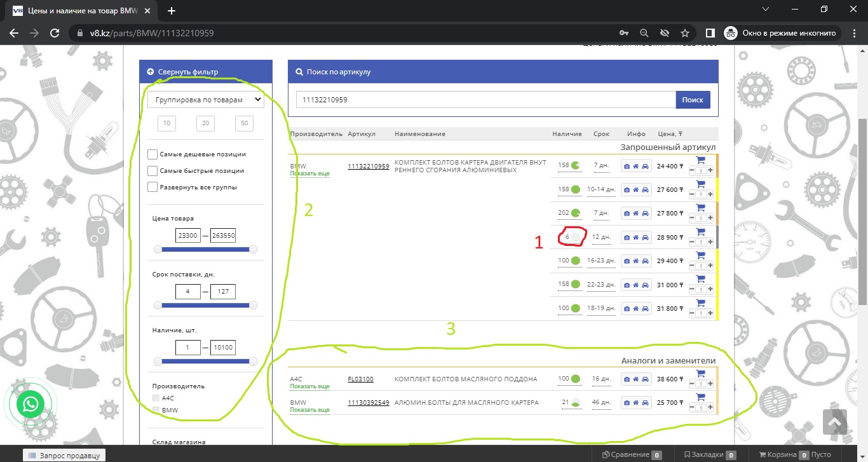
Task: Add the 25 700 ₸ BMW analog to cart
Action: (x=701, y=397)
